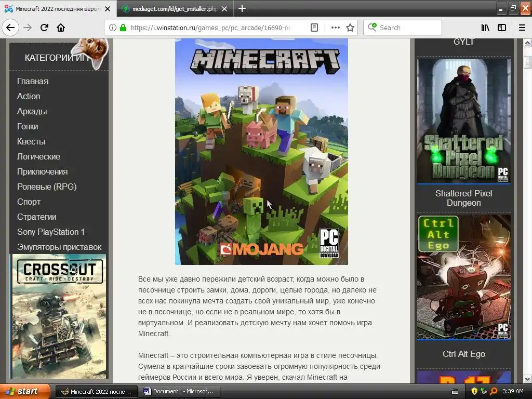
Task: Close the mediaget.com tab
Action: pyautogui.click(x=224, y=9)
